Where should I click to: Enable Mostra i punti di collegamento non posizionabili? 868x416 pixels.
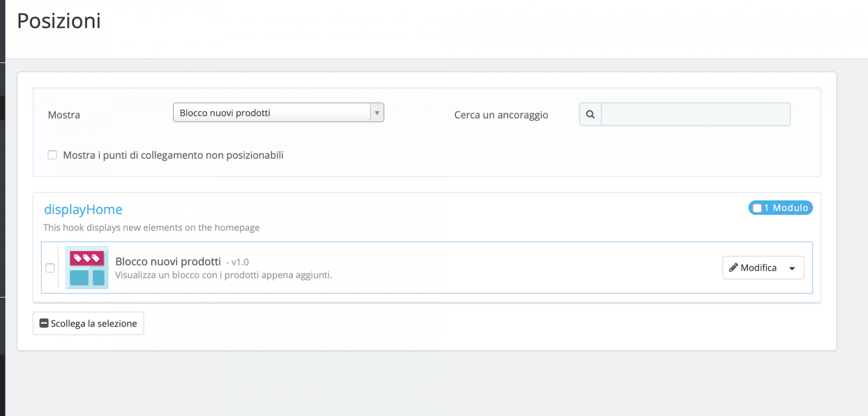pos(52,155)
